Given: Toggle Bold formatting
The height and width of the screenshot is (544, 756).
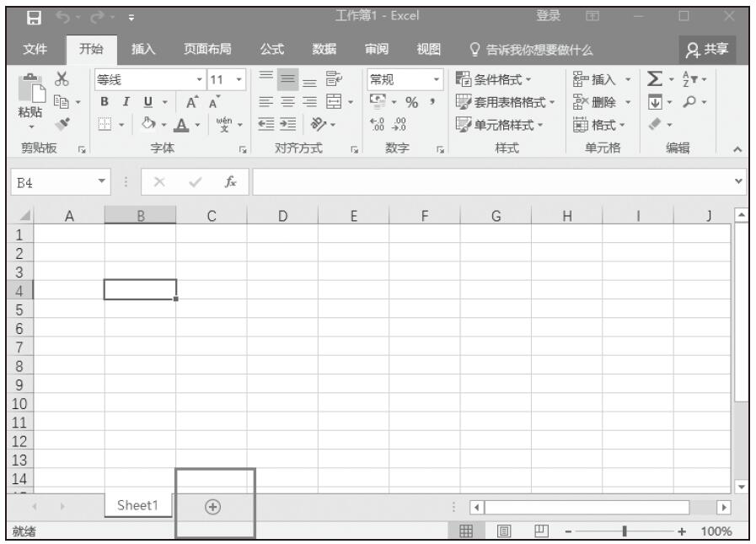Looking at the screenshot, I should point(105,103).
